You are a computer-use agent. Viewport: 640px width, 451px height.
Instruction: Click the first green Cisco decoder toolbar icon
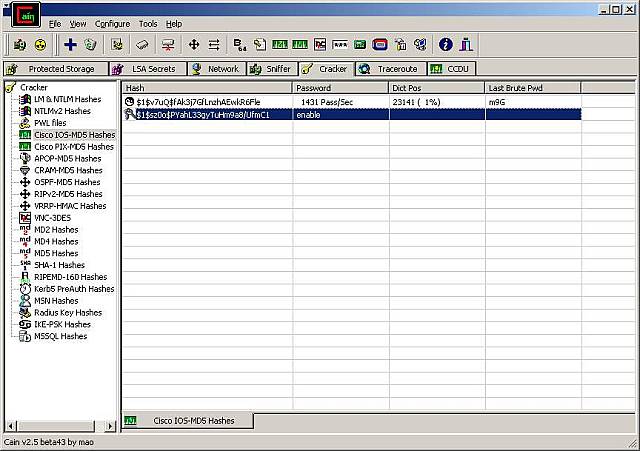(x=280, y=44)
